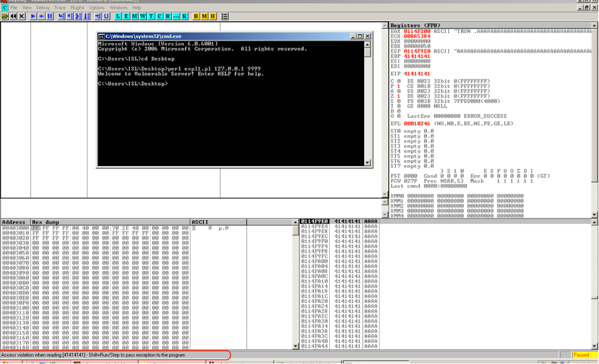
Task: Open the Debug menu
Action: [43, 8]
